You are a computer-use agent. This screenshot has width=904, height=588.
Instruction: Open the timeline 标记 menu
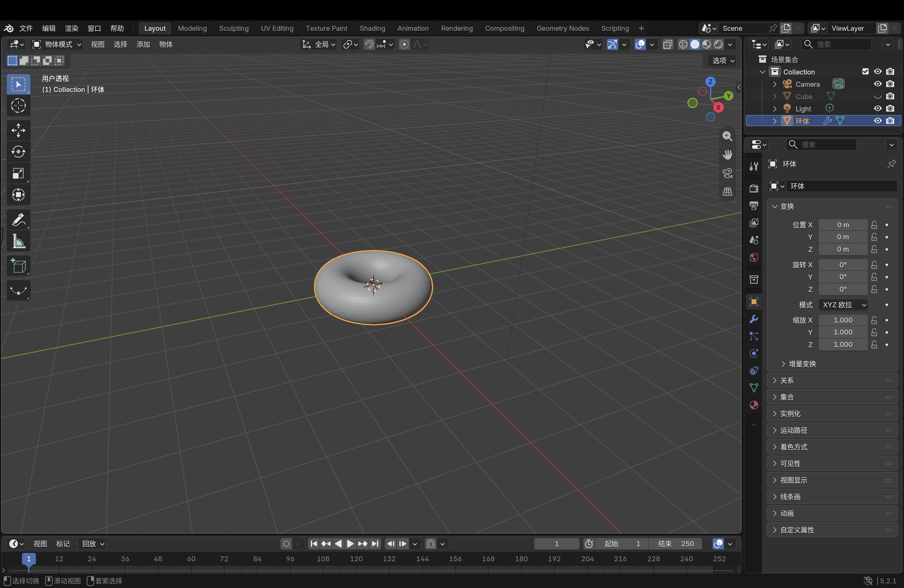pos(63,543)
